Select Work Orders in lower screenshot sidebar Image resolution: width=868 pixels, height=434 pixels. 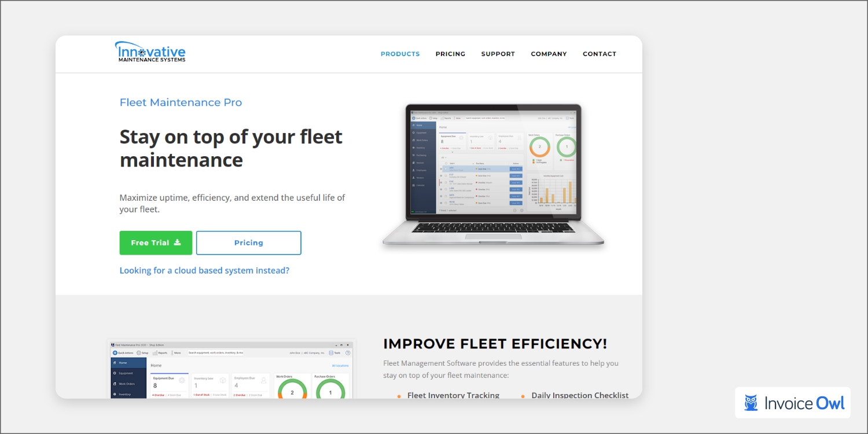(128, 384)
